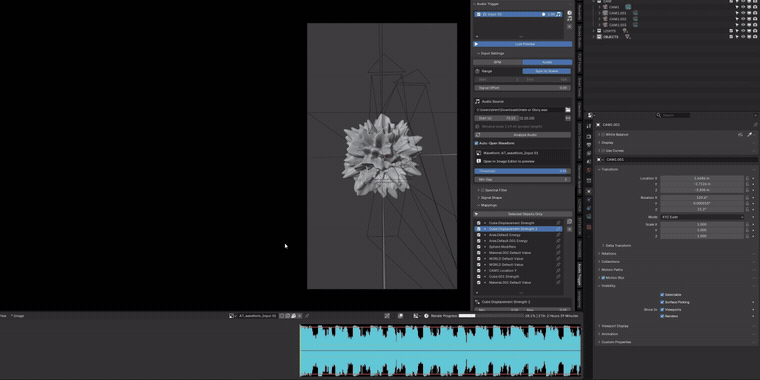Viewport: 760px width, 380px height.
Task: Remove input using the X icon beside inputs list
Action: click(x=570, y=26)
